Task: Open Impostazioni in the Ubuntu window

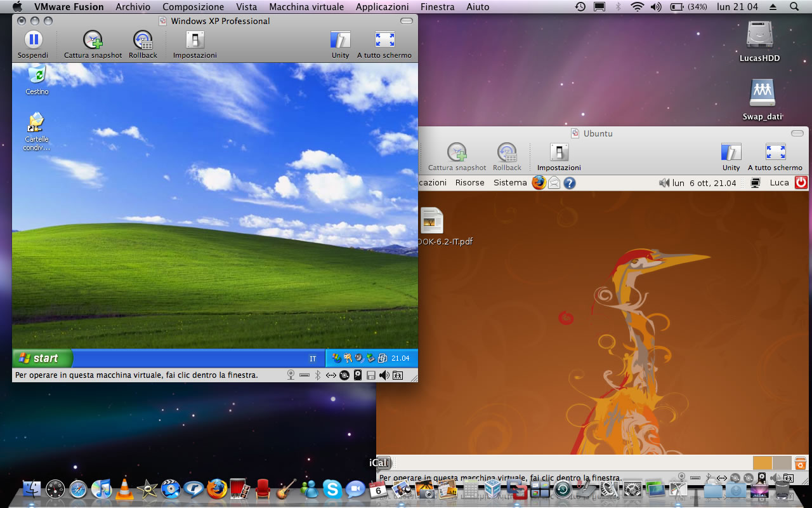Action: click(x=559, y=157)
